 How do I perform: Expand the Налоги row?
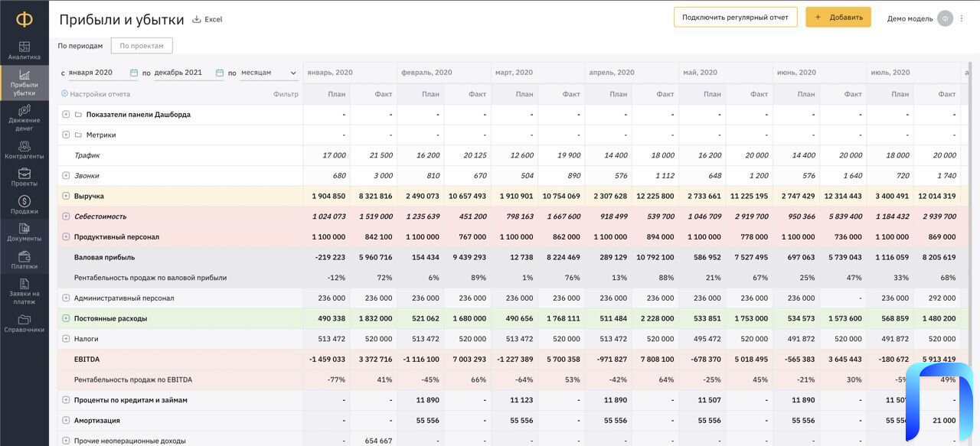coord(66,339)
